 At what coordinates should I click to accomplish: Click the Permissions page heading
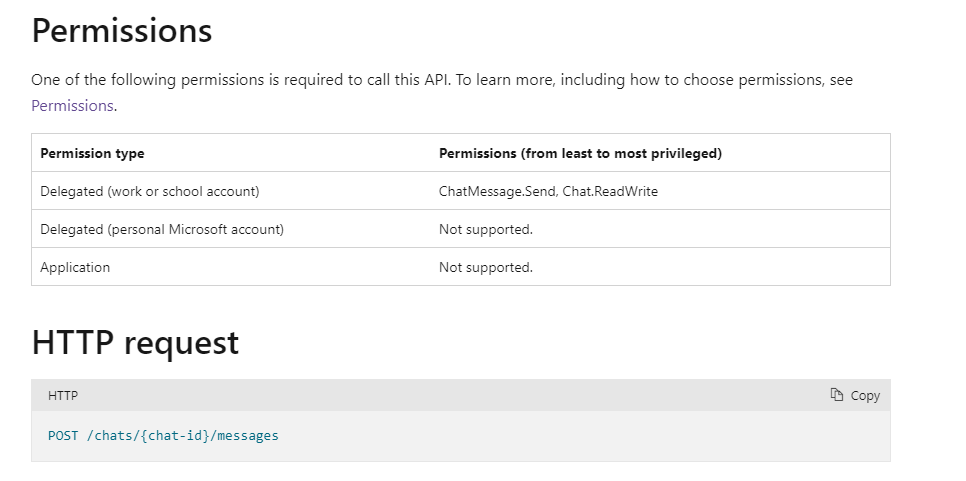[x=122, y=31]
